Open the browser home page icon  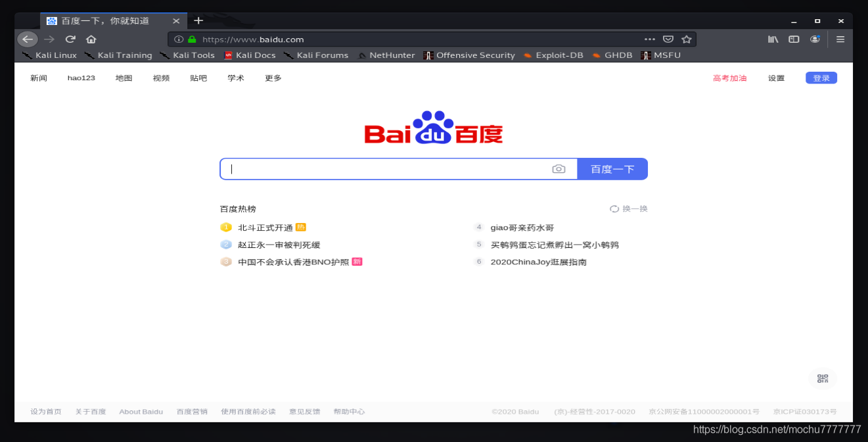click(x=91, y=39)
